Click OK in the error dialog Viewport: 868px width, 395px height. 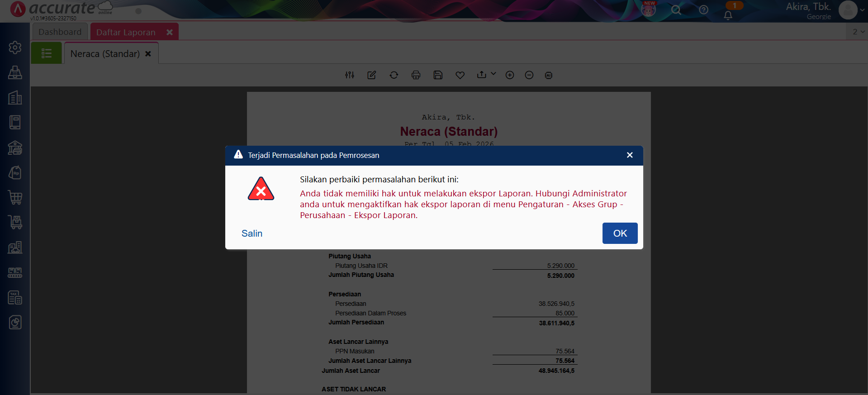[619, 233]
